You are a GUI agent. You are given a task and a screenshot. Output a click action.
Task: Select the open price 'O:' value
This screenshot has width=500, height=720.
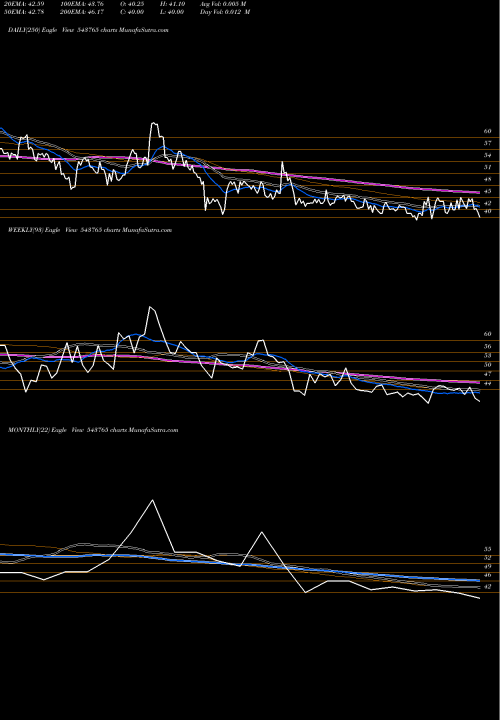point(132,4)
